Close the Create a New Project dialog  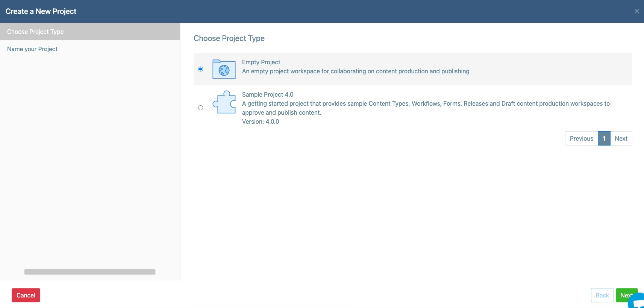(636, 11)
